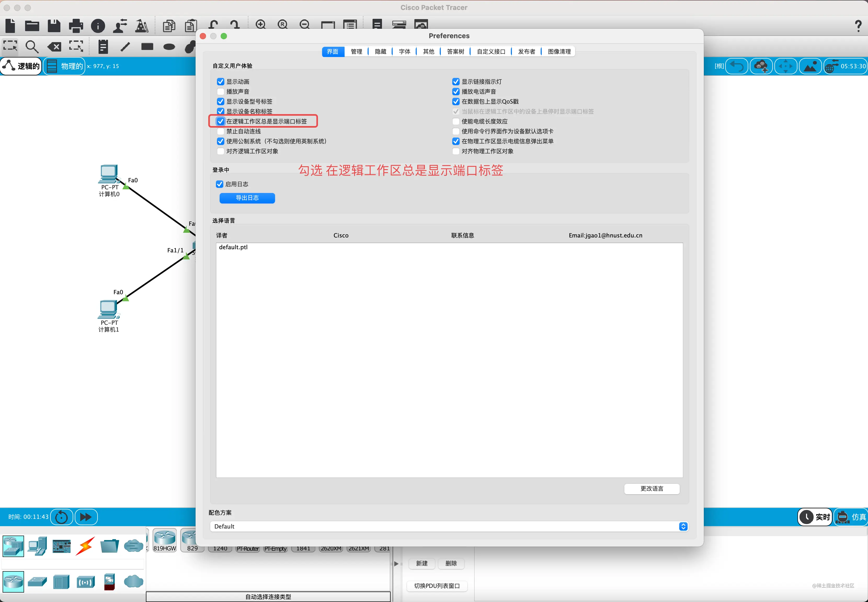
Task: Click the Power Cycle Devices icon
Action: [x=61, y=517]
